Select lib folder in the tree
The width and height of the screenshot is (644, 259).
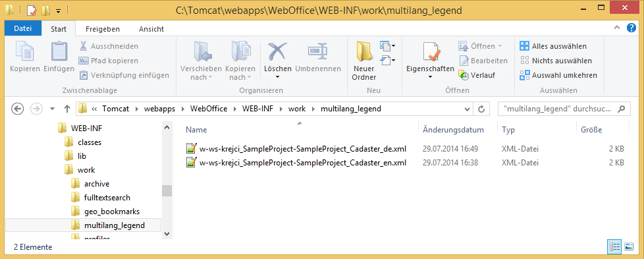pos(75,156)
